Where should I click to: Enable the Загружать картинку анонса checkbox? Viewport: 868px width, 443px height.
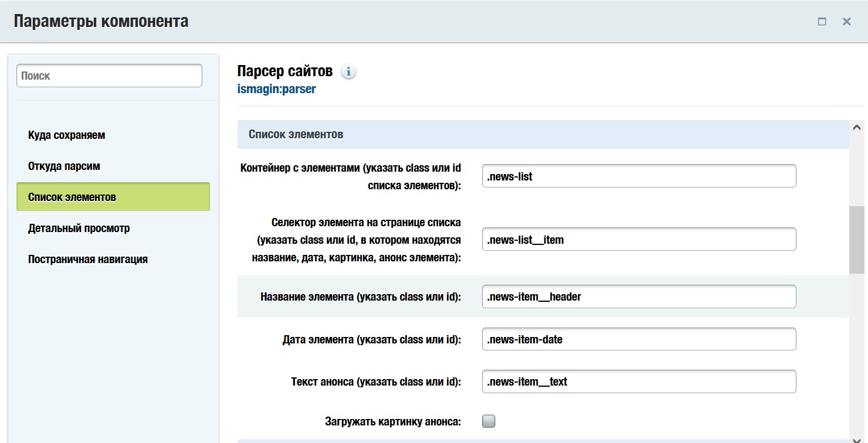[489, 421]
